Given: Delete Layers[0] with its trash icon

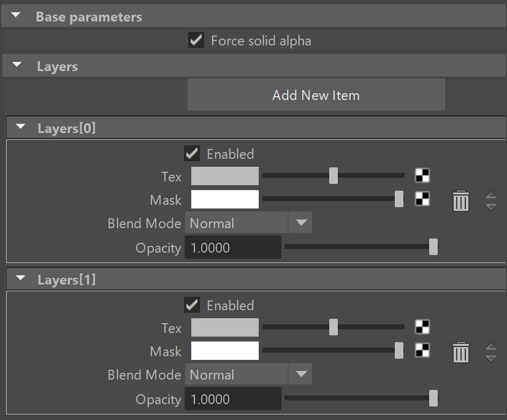Looking at the screenshot, I should click(461, 200).
